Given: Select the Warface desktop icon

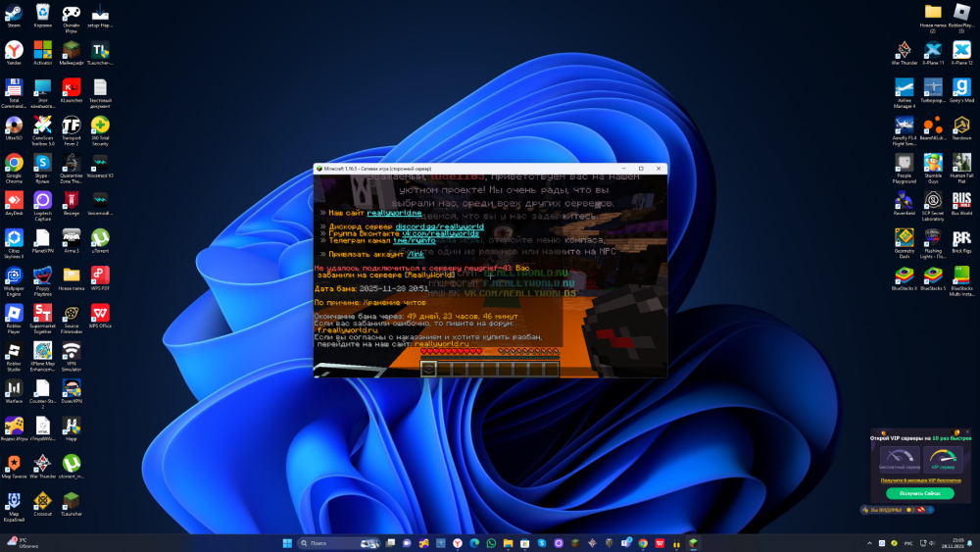Looking at the screenshot, I should [x=14, y=390].
